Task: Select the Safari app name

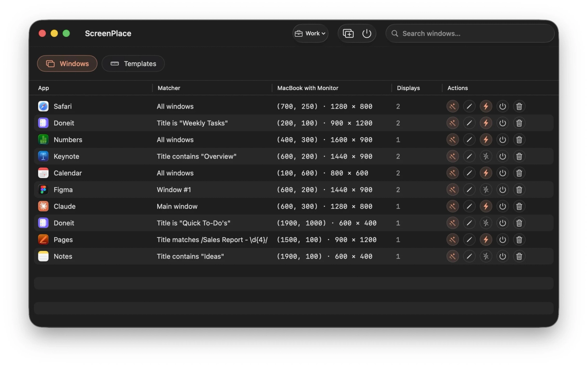Action: pos(63,106)
